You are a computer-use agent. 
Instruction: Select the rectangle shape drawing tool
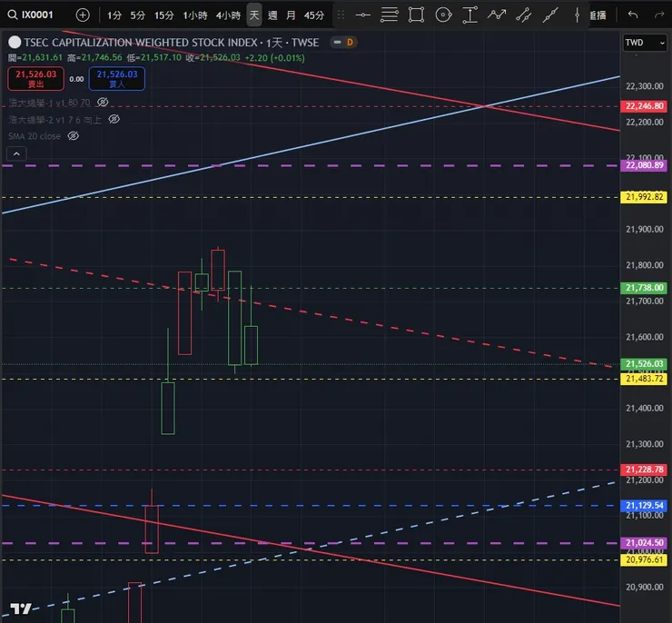point(416,15)
